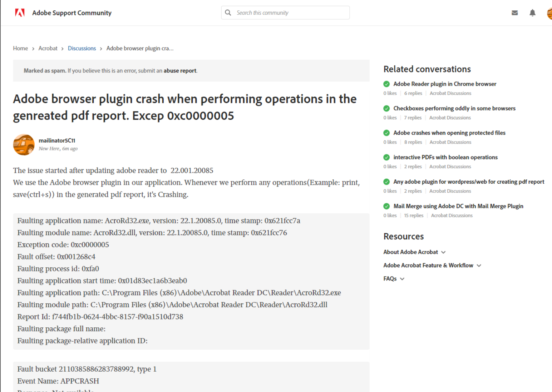Go to Adobe Support Community home title

[x=72, y=13]
